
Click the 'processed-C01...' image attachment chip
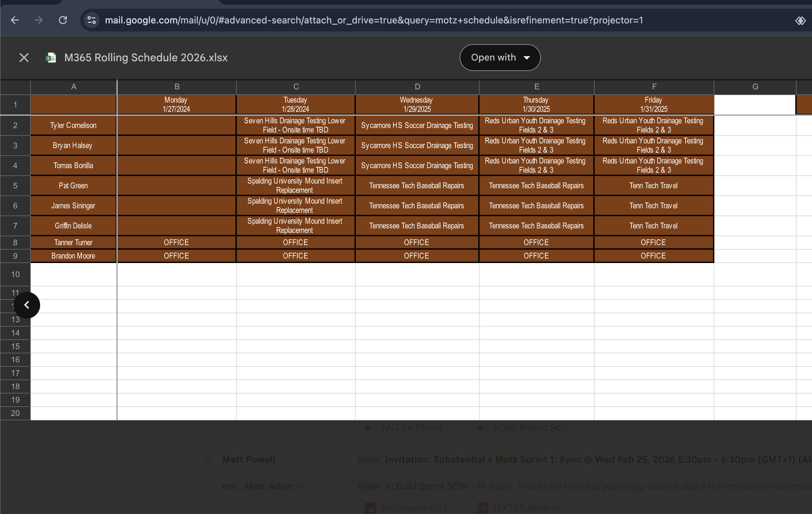point(410,508)
